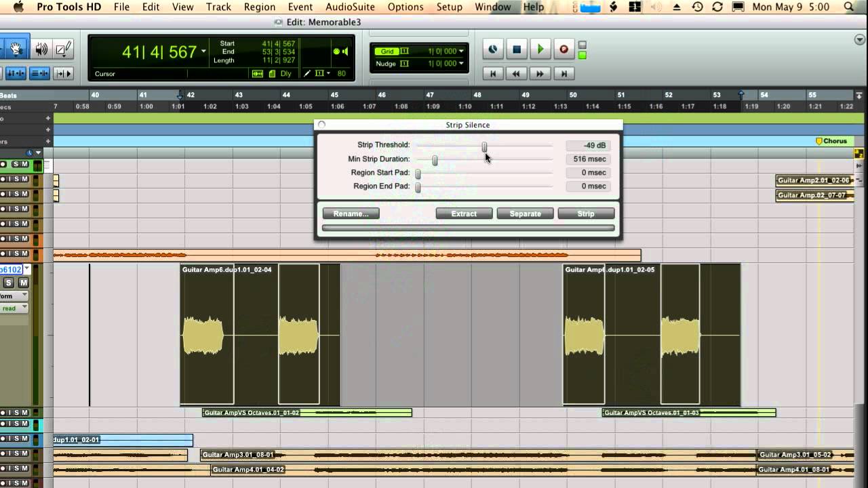Open waveform track view selector

[x=14, y=296]
